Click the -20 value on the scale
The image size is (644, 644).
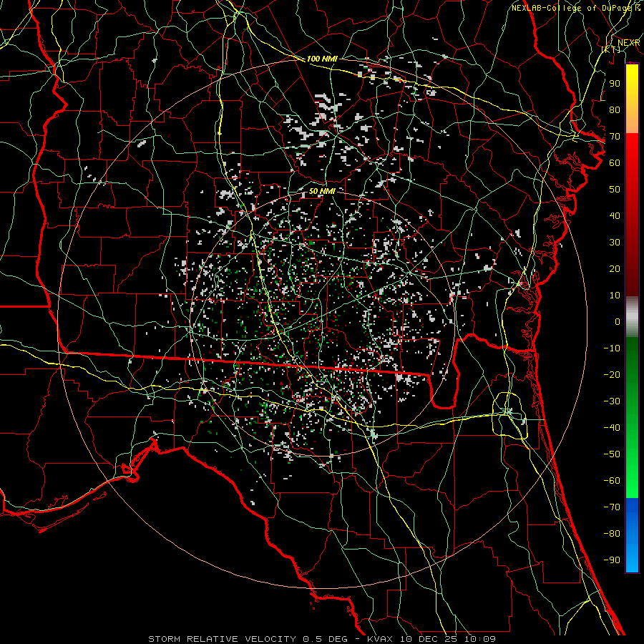click(x=612, y=374)
